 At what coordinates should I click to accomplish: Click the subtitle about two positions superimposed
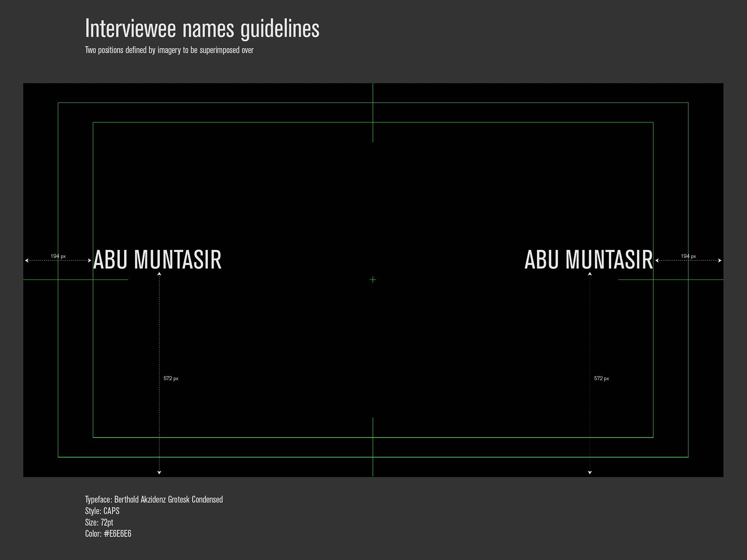coord(169,50)
